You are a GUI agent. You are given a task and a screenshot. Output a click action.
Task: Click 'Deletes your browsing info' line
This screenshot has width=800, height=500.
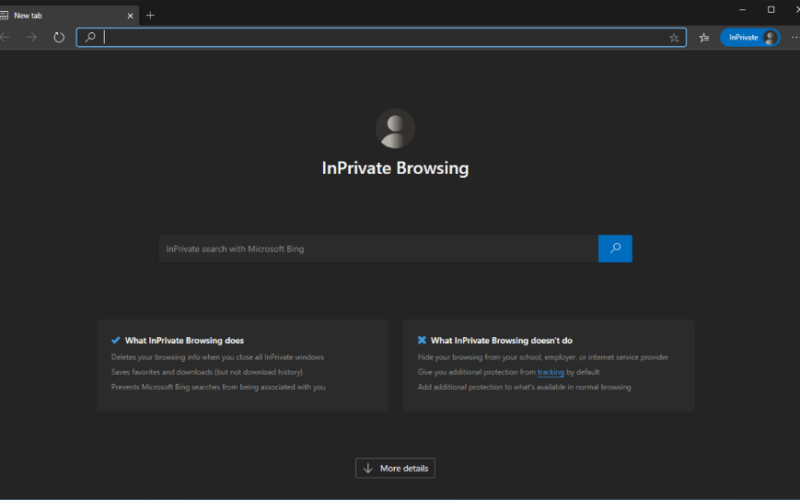pyautogui.click(x=217, y=357)
